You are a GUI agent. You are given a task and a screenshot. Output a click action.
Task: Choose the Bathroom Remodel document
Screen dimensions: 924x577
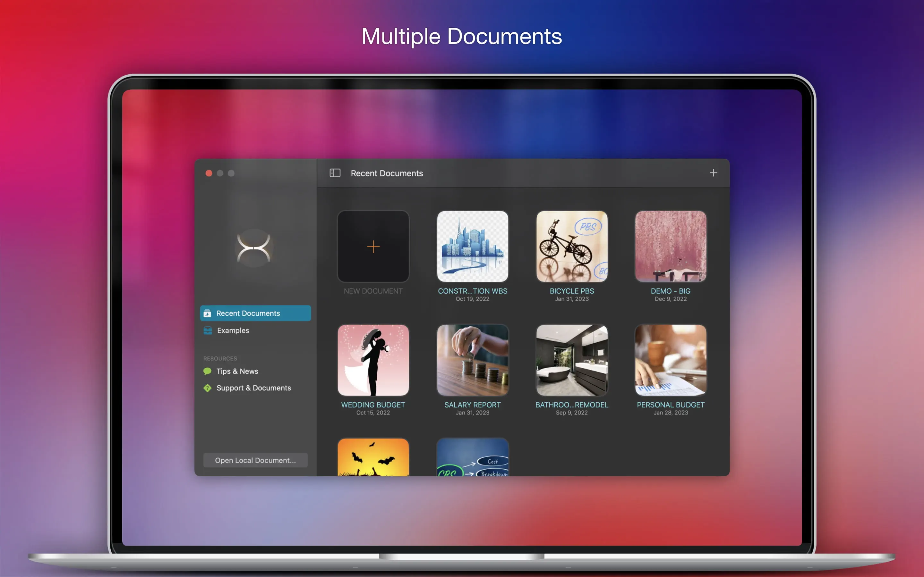[x=572, y=360]
